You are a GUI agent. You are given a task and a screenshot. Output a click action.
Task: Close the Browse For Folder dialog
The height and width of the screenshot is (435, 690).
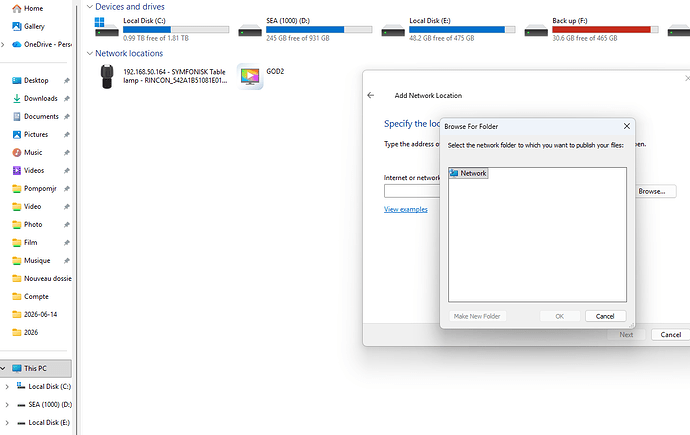627,126
